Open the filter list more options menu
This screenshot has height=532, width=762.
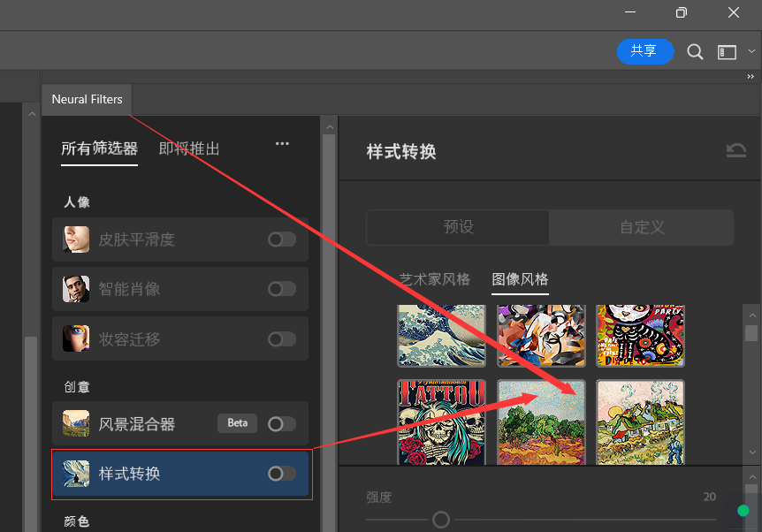282,143
